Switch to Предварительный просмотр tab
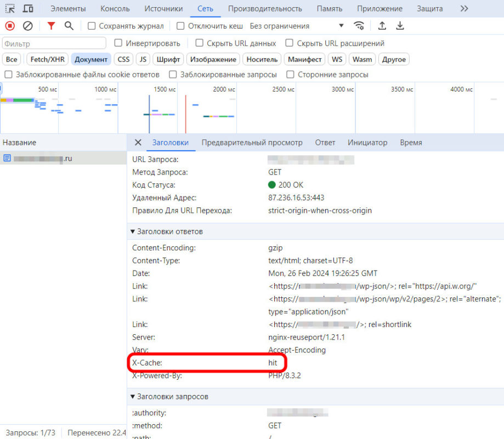 click(x=252, y=143)
